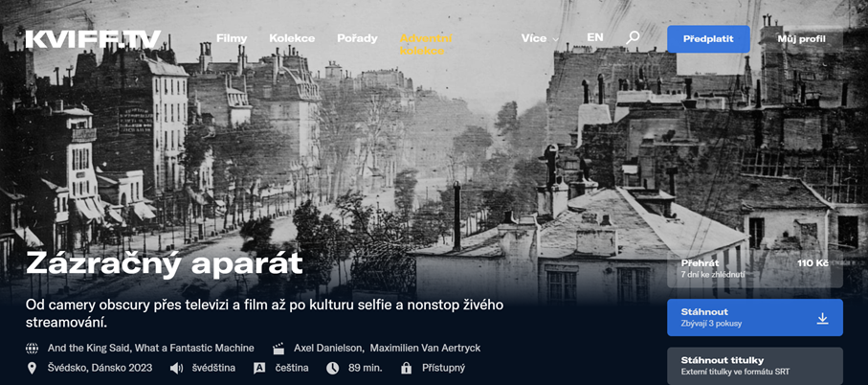
Task: Click the clock icon by 89 min.
Action: click(332, 369)
